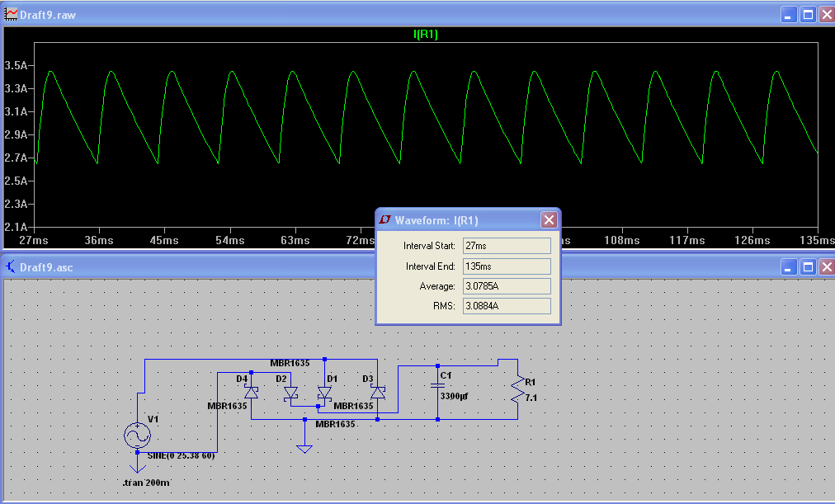The height and width of the screenshot is (504, 835).
Task: Click the MBR1635 label beside D3
Action: click(x=354, y=406)
